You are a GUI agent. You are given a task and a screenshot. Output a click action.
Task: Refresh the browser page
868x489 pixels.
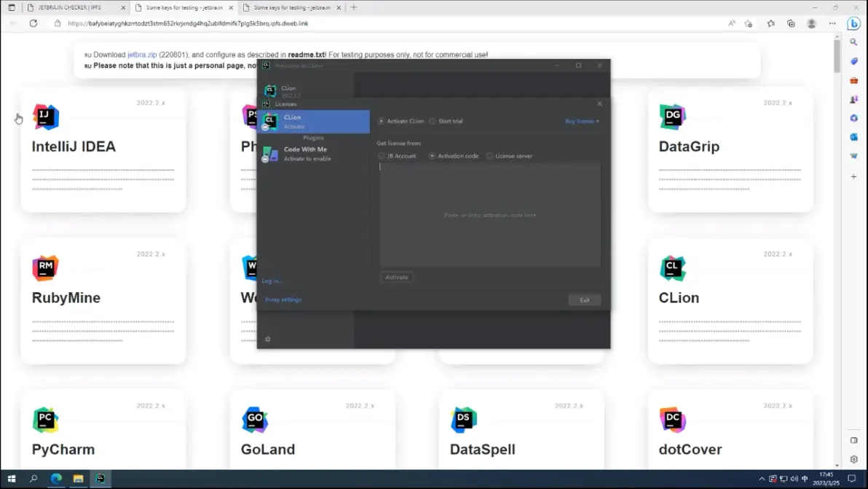coord(33,23)
